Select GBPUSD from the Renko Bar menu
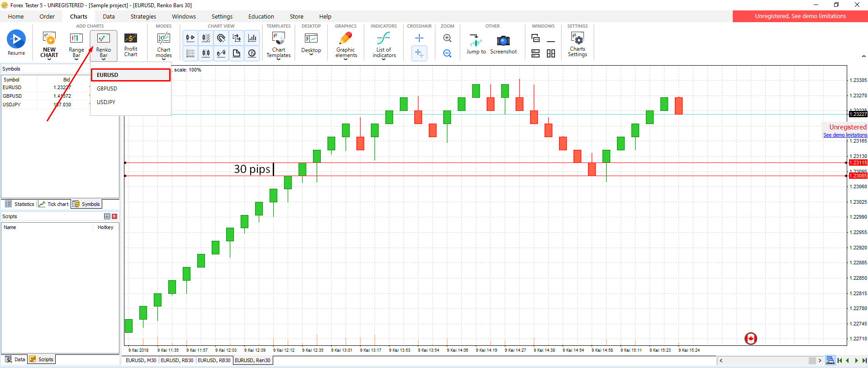 coord(107,89)
